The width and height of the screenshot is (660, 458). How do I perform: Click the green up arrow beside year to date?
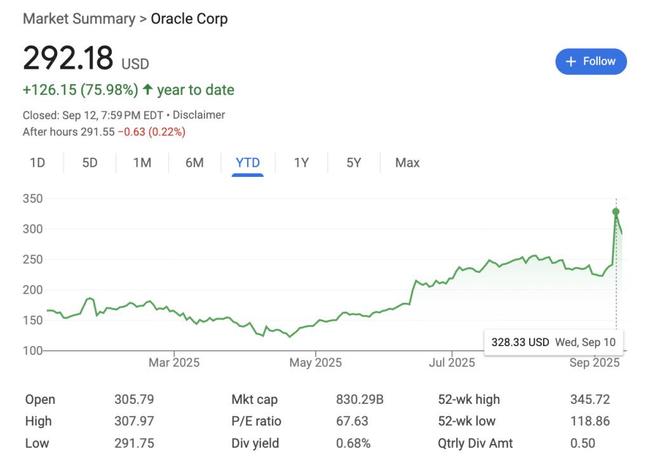(148, 90)
